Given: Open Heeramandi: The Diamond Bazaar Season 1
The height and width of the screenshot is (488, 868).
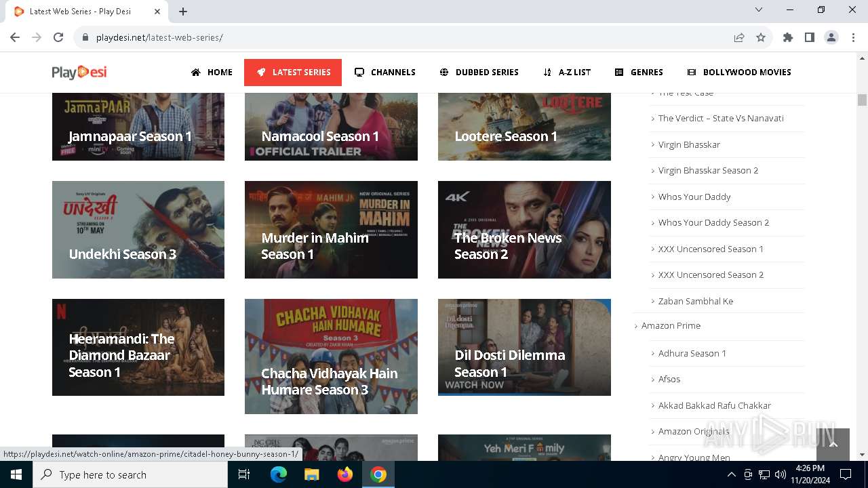Looking at the screenshot, I should [138, 347].
